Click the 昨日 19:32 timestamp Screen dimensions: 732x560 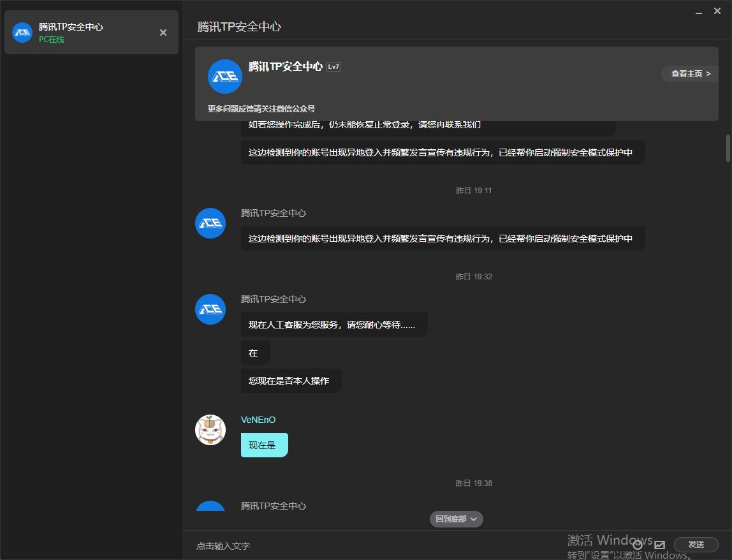click(473, 277)
